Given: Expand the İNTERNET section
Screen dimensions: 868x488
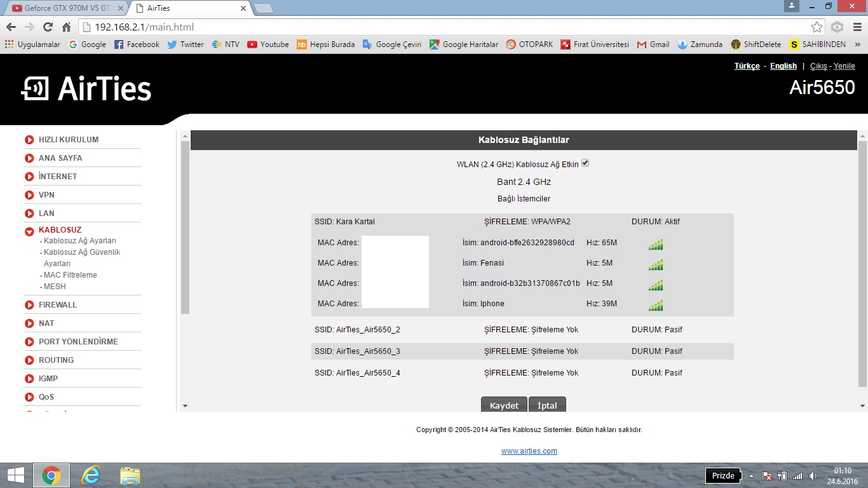Looking at the screenshot, I should coord(29,177).
